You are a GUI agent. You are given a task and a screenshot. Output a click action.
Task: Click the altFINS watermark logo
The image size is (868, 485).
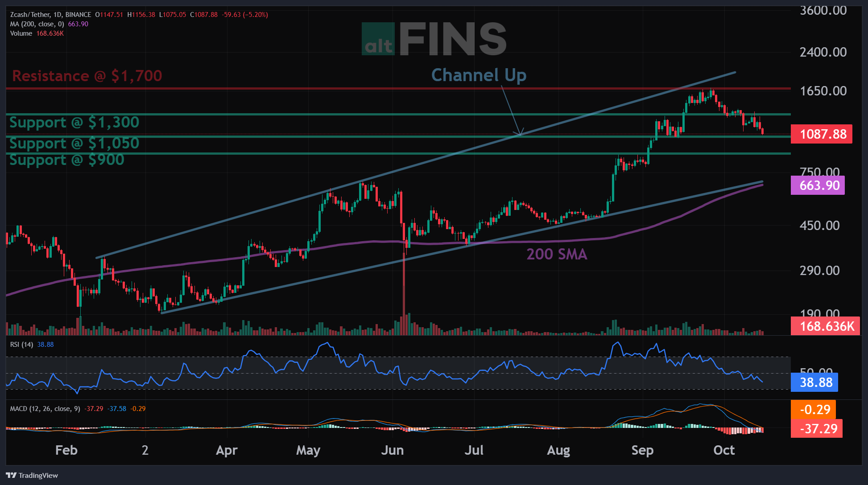pos(434,39)
